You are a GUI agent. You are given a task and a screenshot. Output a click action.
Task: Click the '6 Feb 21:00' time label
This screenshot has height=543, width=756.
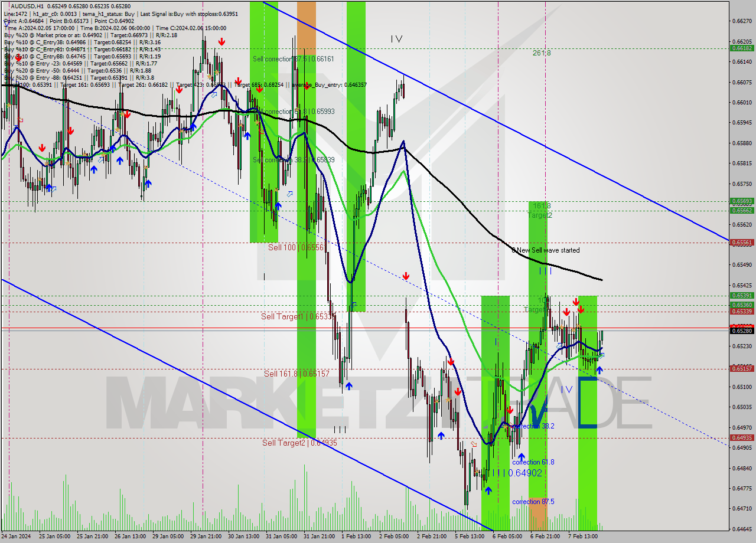(x=545, y=537)
